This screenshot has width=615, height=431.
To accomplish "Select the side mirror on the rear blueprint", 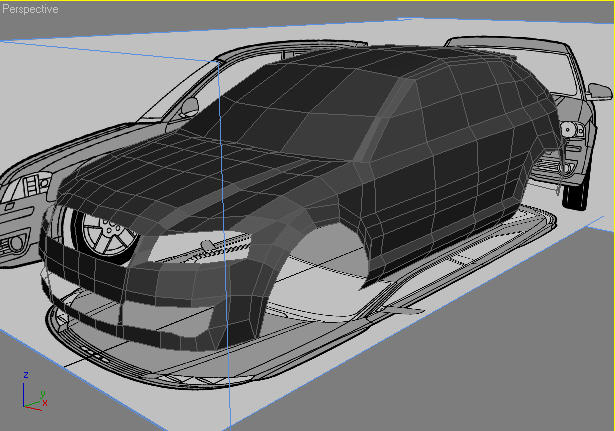I will [600, 92].
